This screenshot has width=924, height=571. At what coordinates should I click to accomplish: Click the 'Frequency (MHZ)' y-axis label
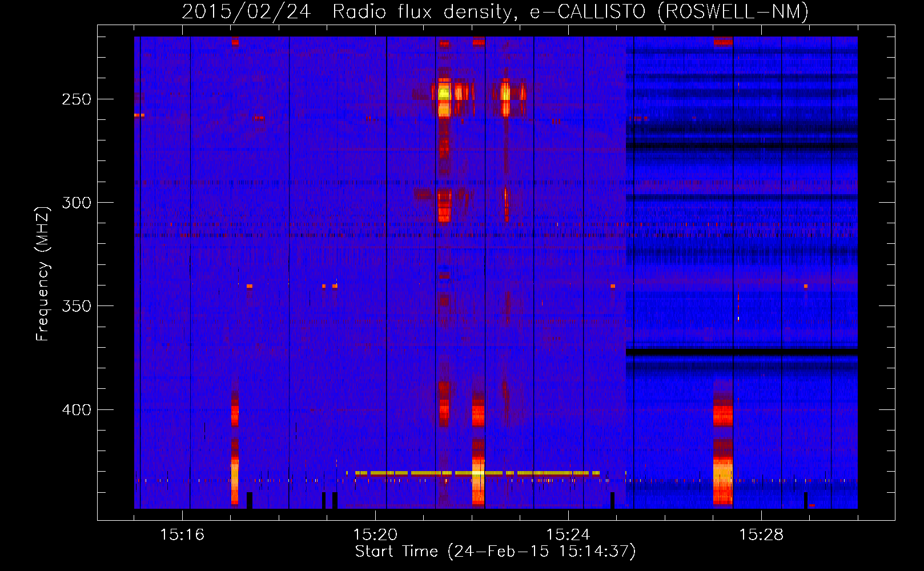pos(43,274)
